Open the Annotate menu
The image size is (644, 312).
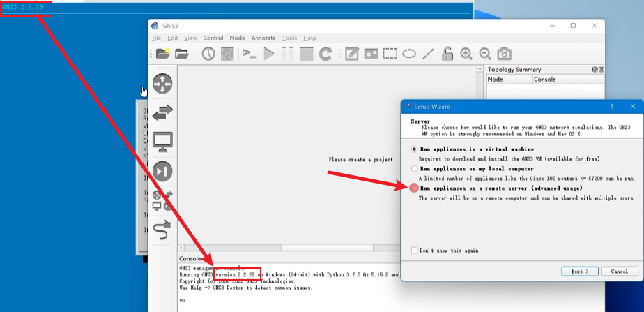(x=263, y=38)
